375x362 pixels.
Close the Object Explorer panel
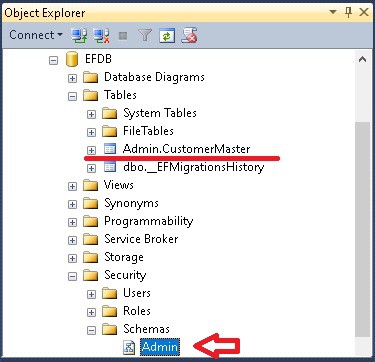click(x=364, y=13)
